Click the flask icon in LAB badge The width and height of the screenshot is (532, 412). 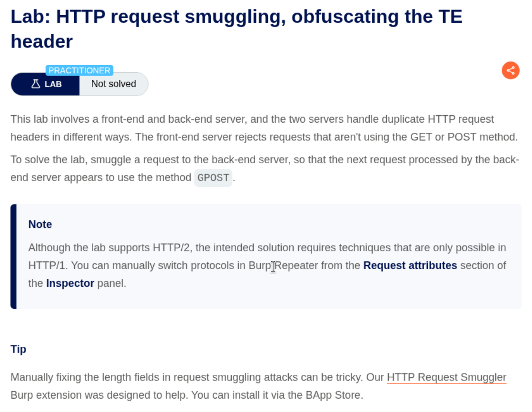coord(36,84)
